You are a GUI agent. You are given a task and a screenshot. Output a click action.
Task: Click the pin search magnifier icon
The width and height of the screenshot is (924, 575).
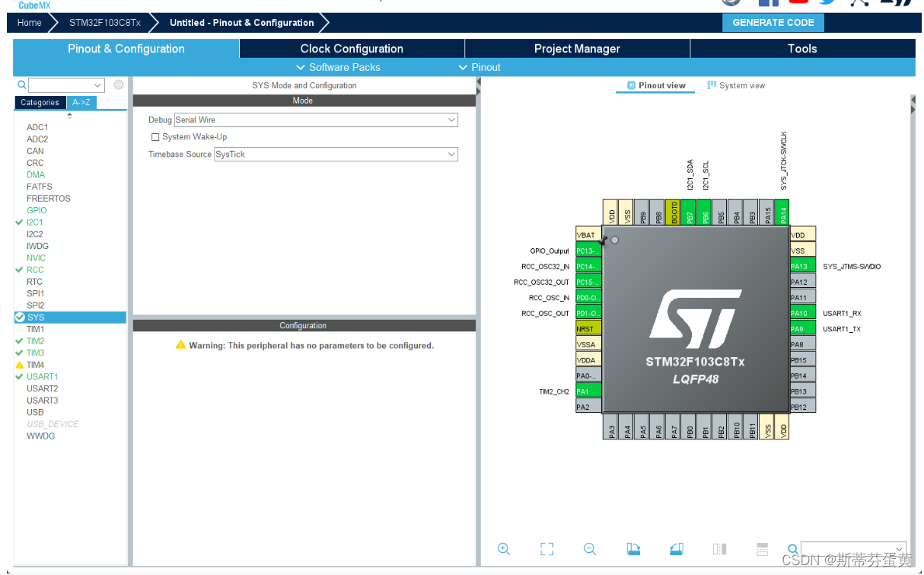[x=792, y=548]
